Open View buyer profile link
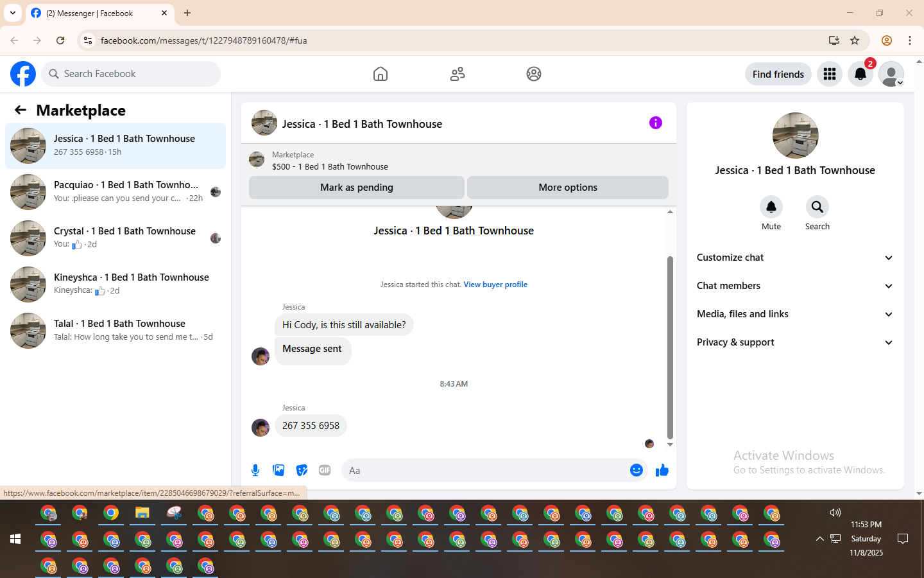 coord(495,285)
